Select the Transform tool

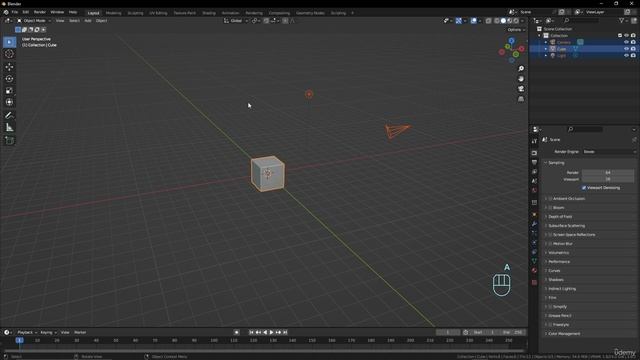point(9,102)
